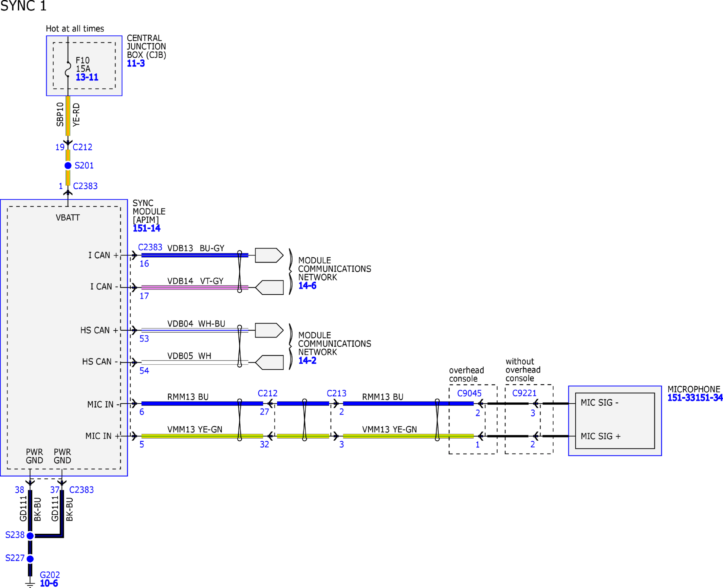This screenshot has width=723, height=588.
Task: Follow Module Communications Network link 14-2
Action: pyautogui.click(x=307, y=361)
